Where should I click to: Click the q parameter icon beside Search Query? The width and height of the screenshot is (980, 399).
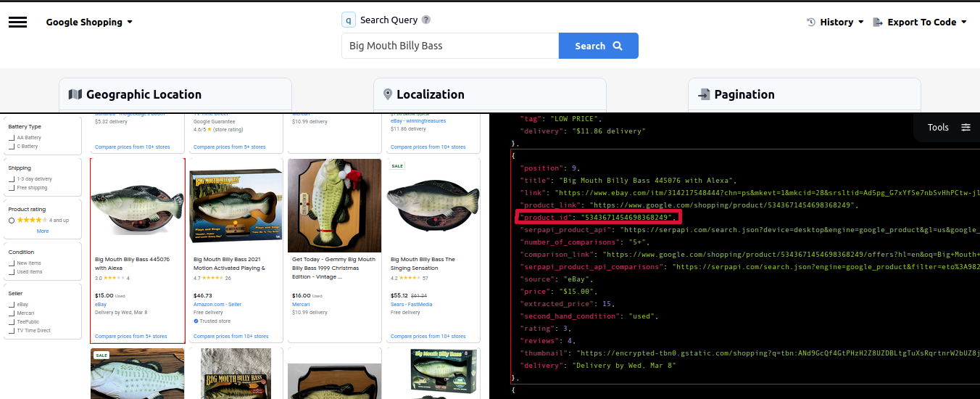pos(349,20)
